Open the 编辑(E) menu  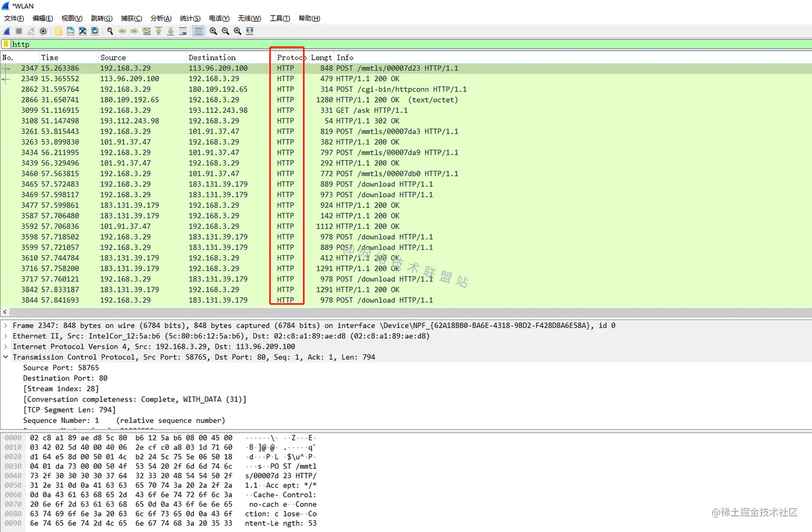42,18
